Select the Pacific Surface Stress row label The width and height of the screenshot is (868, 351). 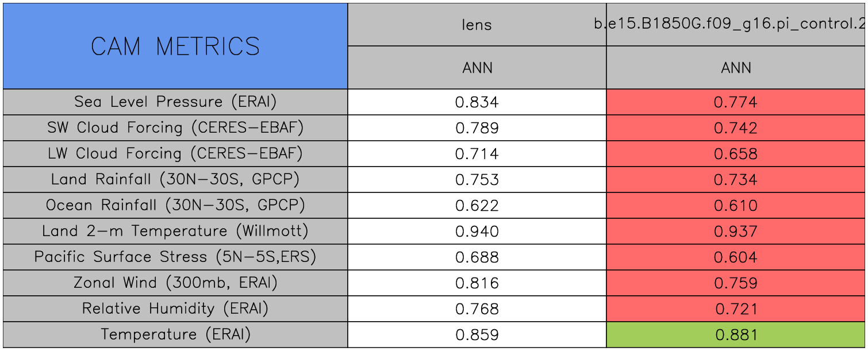click(175, 257)
